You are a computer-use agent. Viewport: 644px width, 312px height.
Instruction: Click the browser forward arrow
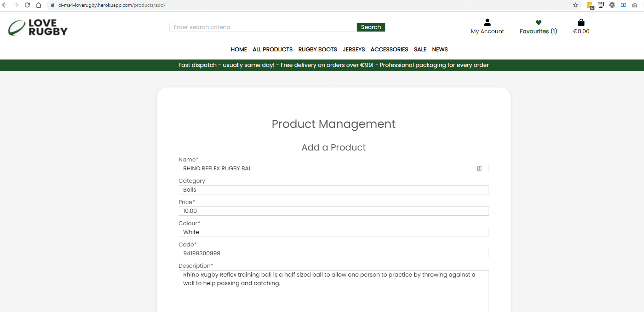point(16,5)
